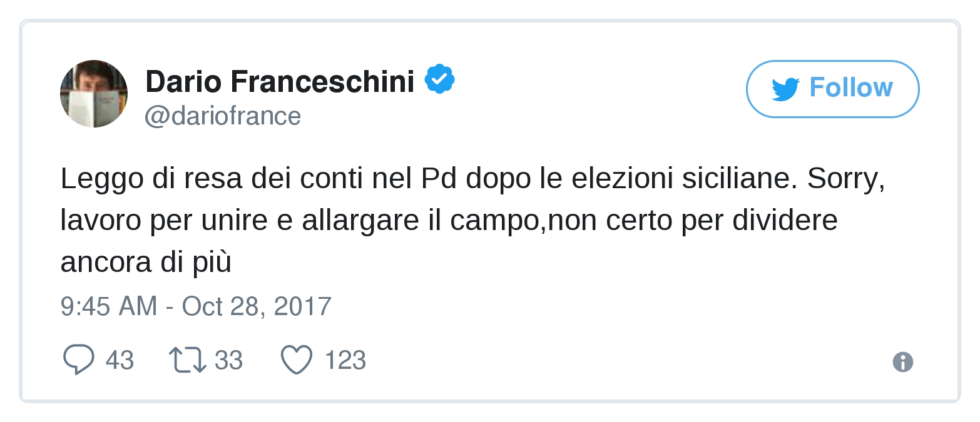The image size is (980, 422).
Task: Open the tweet info circle icon
Action: pos(902,362)
